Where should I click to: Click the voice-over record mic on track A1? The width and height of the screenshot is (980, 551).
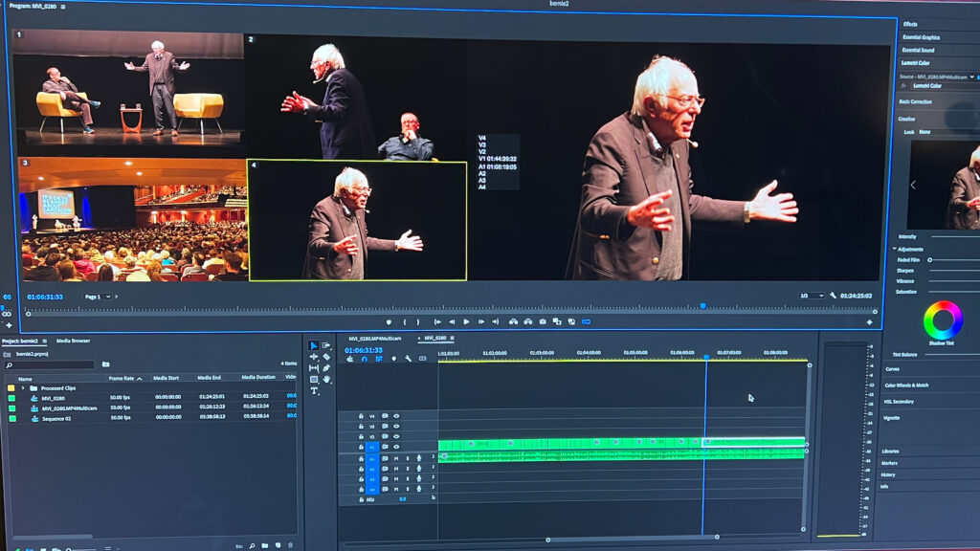tap(418, 458)
